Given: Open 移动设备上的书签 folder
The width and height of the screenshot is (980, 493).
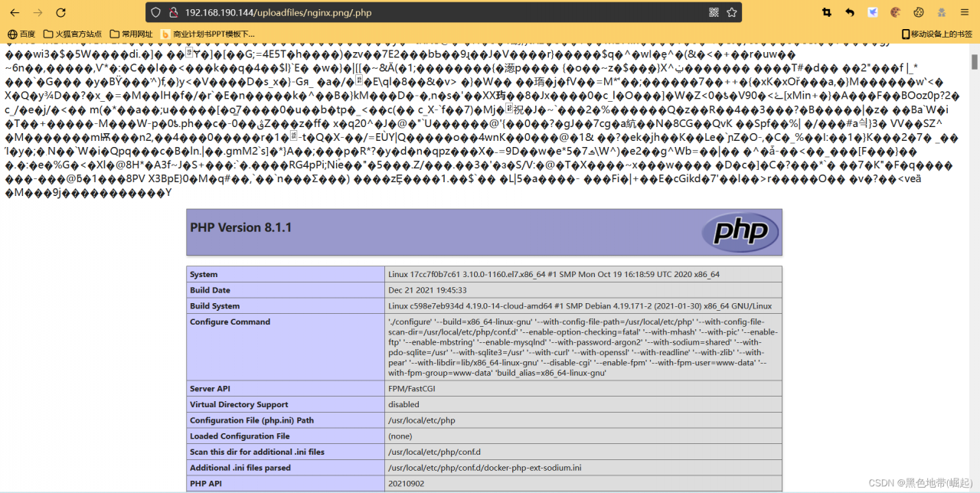Looking at the screenshot, I should (936, 34).
